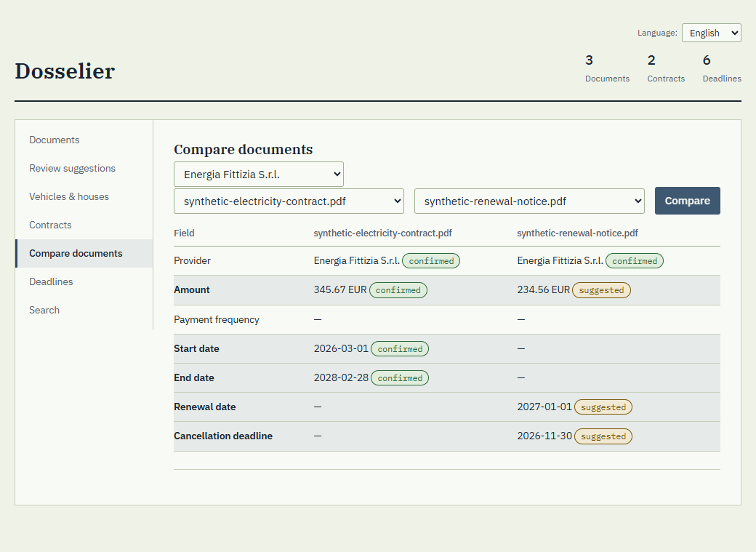The width and height of the screenshot is (756, 552).
Task: Open the Deadlines sidebar page
Action: click(x=84, y=281)
